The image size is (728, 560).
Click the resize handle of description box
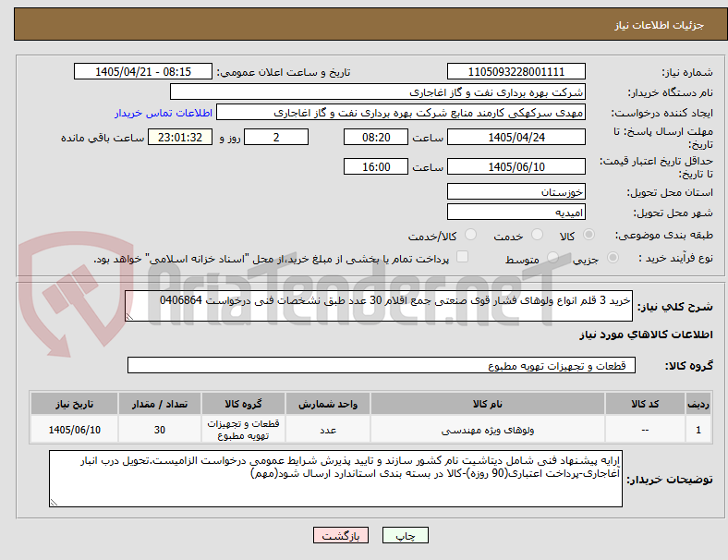[129, 317]
